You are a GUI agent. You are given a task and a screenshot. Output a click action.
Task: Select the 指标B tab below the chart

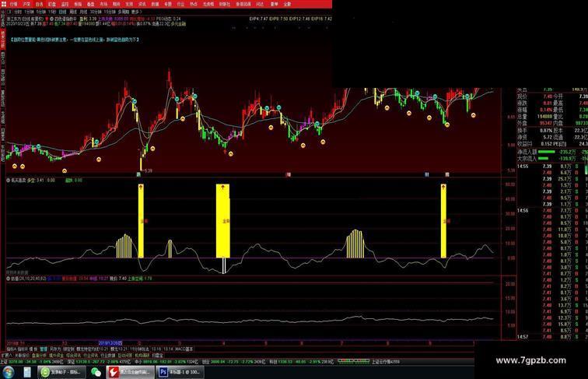pyautogui.click(x=23, y=349)
